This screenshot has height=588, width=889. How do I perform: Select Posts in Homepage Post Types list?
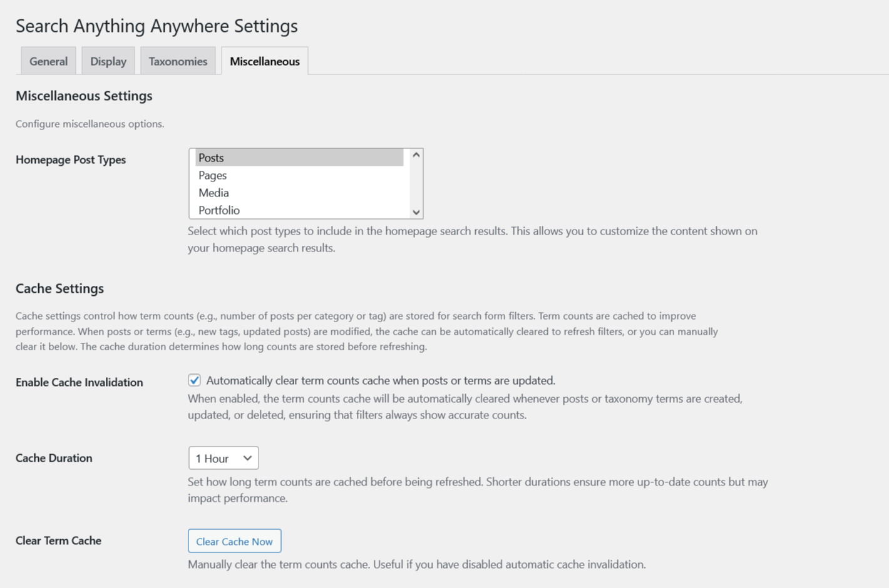299,158
